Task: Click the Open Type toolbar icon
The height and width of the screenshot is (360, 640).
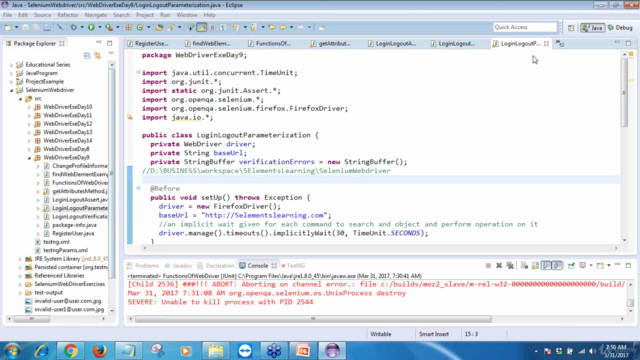Action: (160, 27)
